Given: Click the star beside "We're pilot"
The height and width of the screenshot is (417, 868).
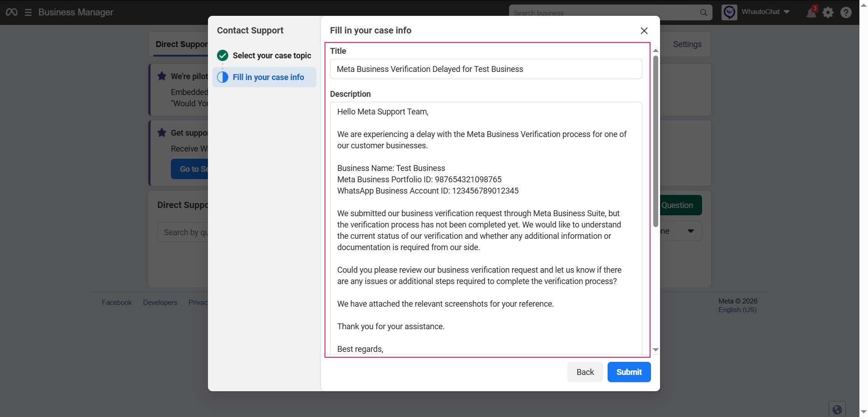Looking at the screenshot, I should click(162, 76).
